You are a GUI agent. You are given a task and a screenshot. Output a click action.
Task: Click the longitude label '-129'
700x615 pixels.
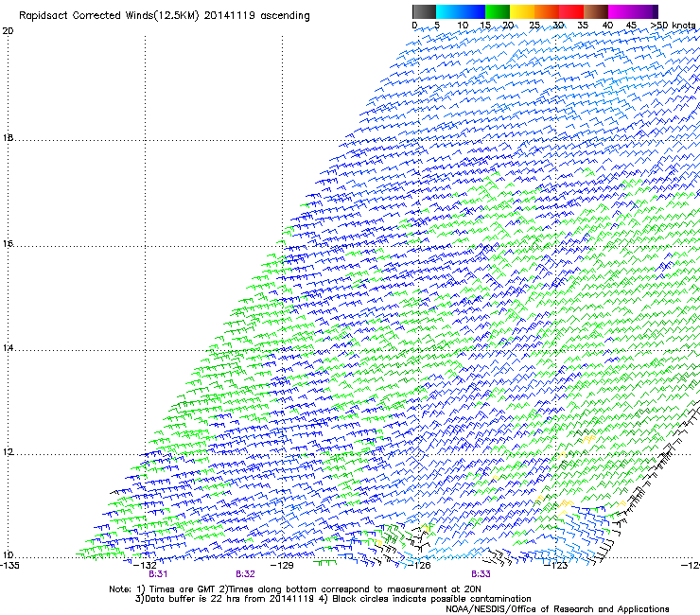coord(282,565)
